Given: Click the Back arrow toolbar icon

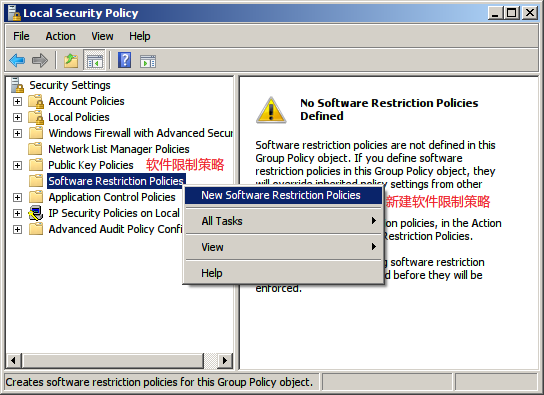Looking at the screenshot, I should point(17,61).
